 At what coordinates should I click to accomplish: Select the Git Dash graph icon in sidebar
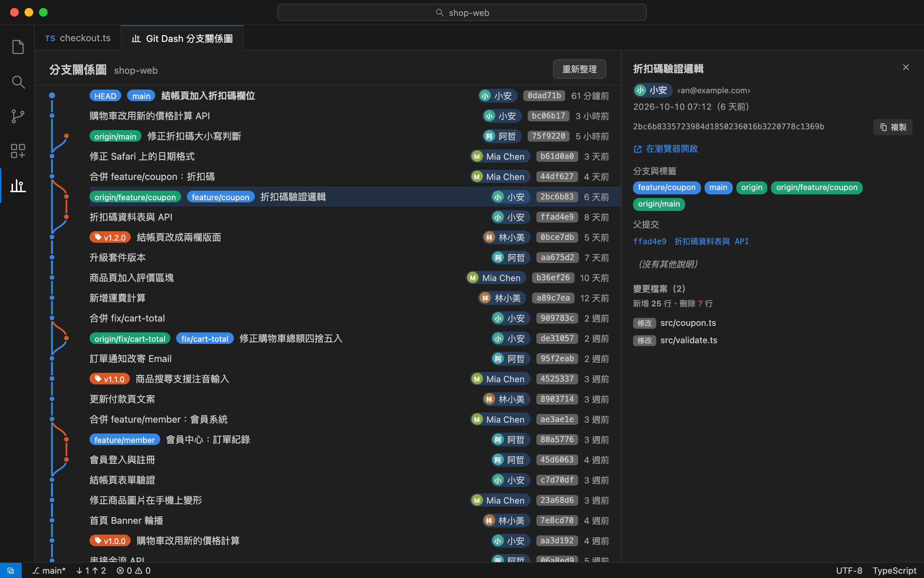(x=18, y=186)
